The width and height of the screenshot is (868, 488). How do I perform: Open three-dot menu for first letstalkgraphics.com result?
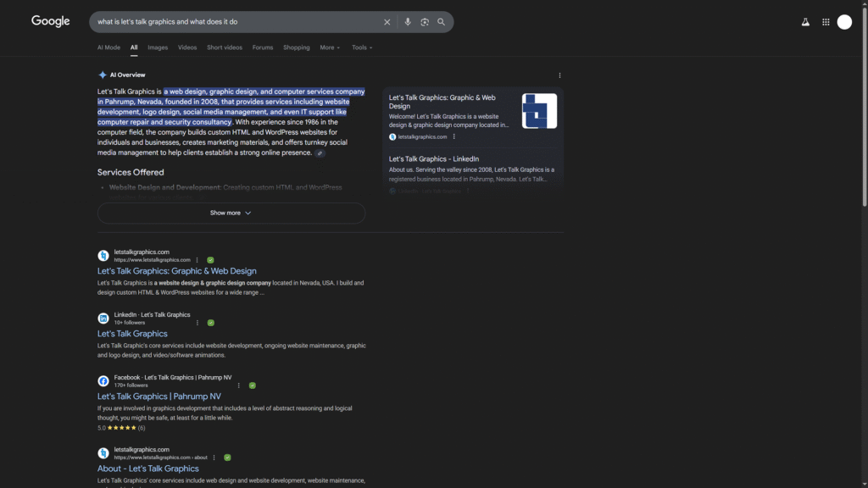point(197,260)
